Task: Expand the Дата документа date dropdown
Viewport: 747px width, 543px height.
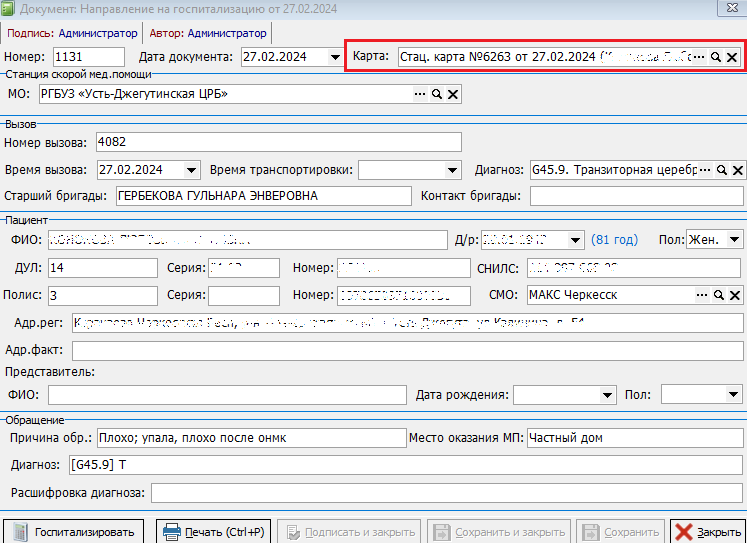Action: 335,57
